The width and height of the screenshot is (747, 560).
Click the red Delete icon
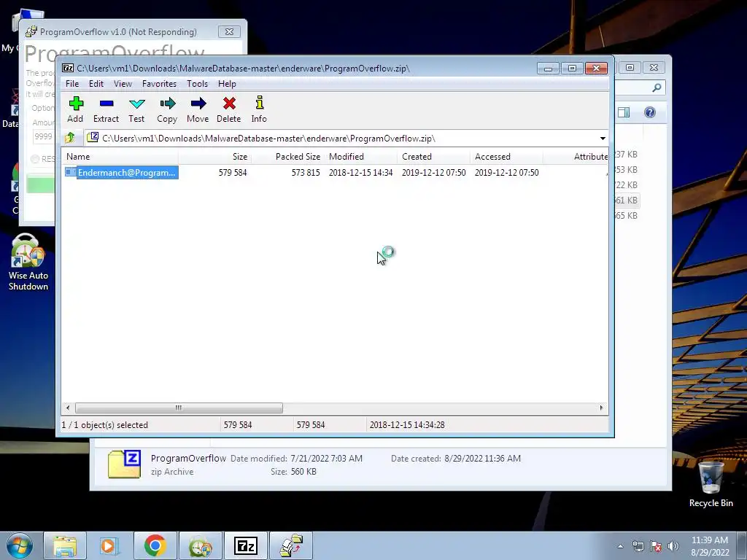click(229, 109)
